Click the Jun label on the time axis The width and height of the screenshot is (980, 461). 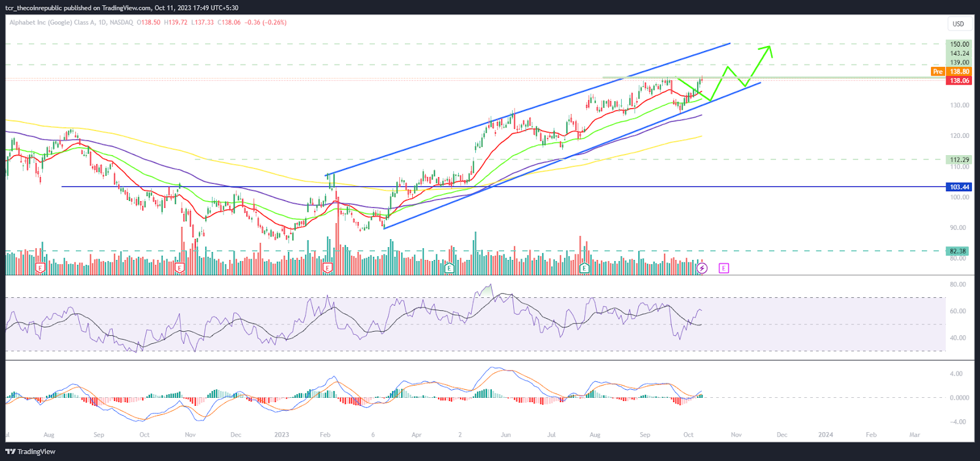(506, 435)
